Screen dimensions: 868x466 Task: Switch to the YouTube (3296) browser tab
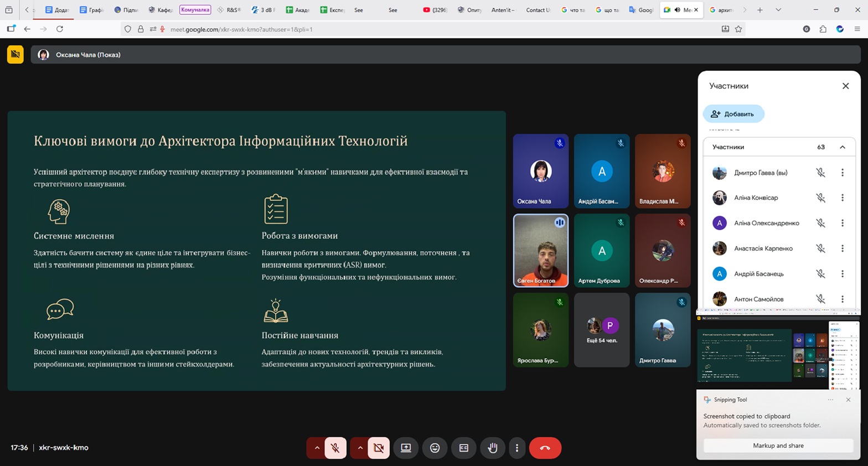(x=435, y=10)
